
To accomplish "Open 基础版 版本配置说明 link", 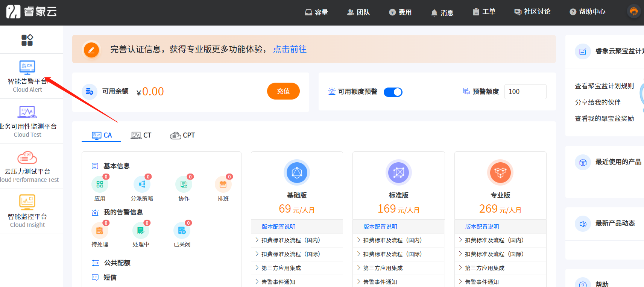I will [278, 227].
